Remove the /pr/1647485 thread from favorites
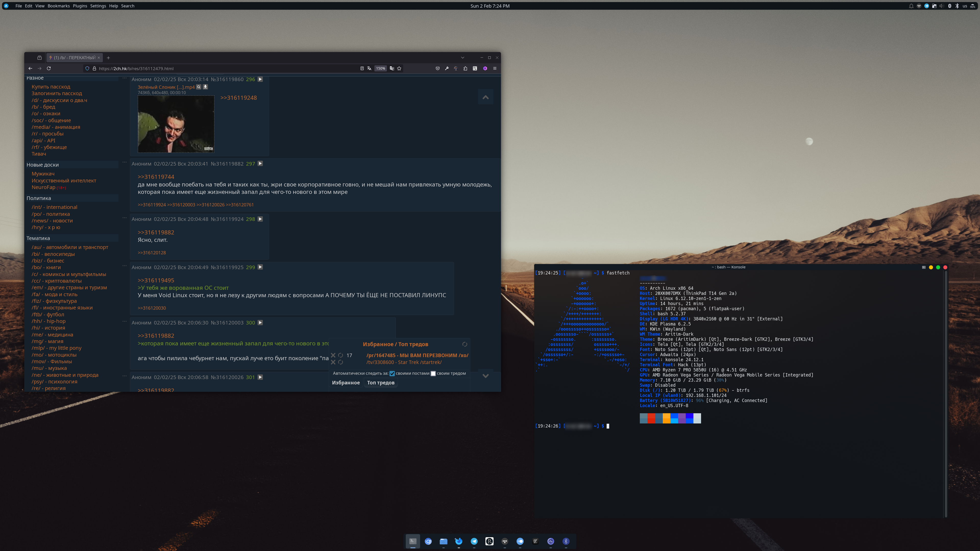The image size is (980, 551). [x=333, y=355]
